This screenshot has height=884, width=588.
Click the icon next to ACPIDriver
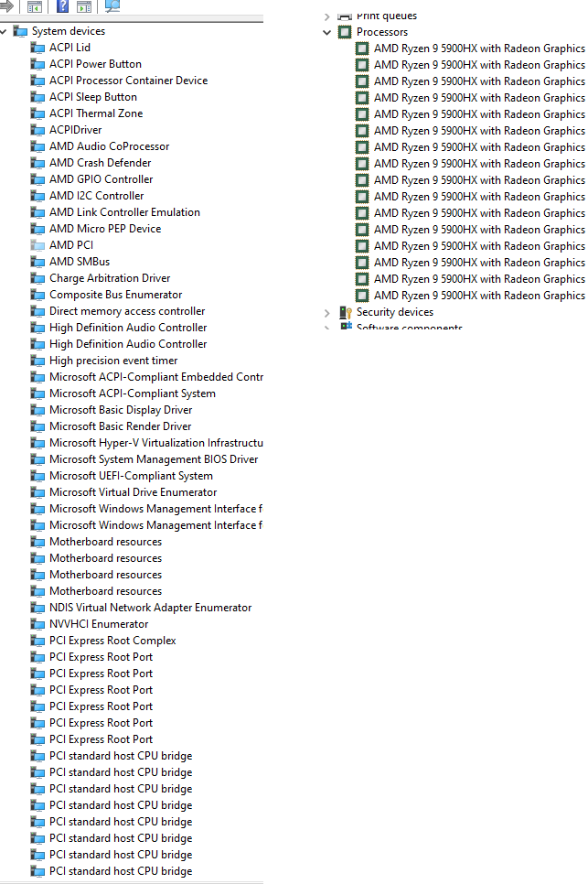coord(37,130)
